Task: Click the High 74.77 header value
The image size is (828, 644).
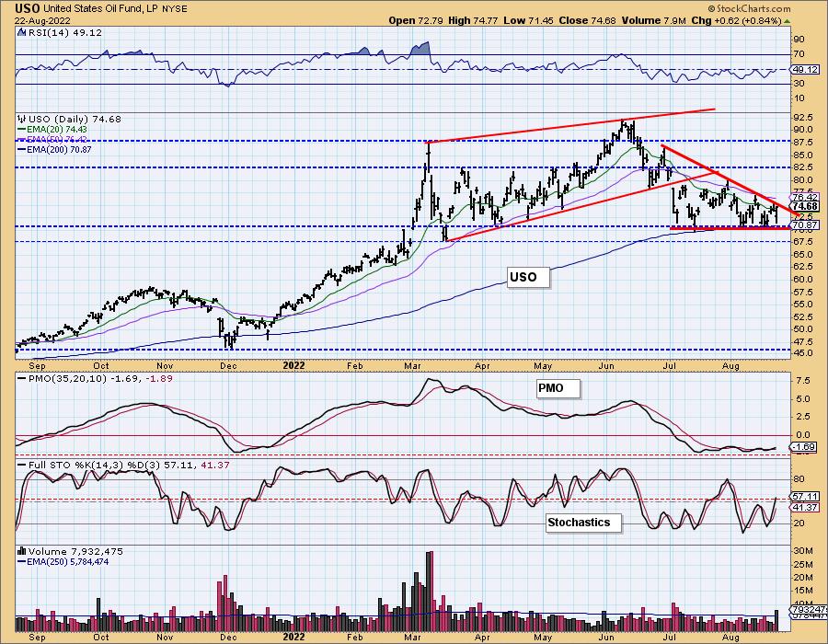Action: [473, 20]
